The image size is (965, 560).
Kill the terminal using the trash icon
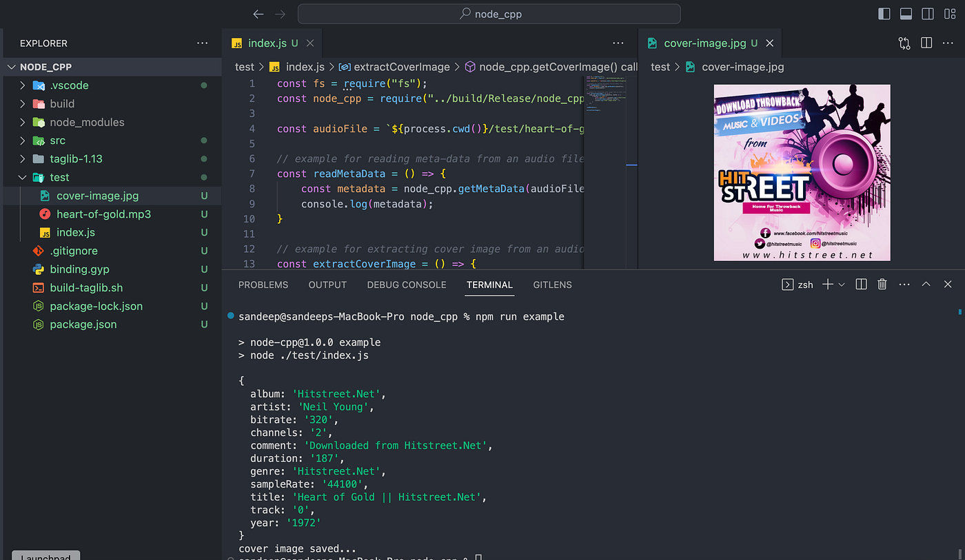point(882,284)
